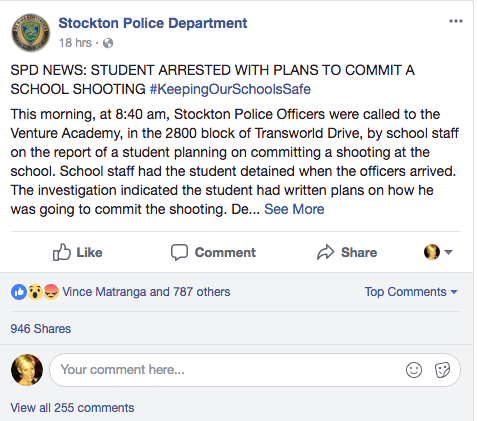Click the Share arrow icon
This screenshot has height=421, width=477.
325,252
